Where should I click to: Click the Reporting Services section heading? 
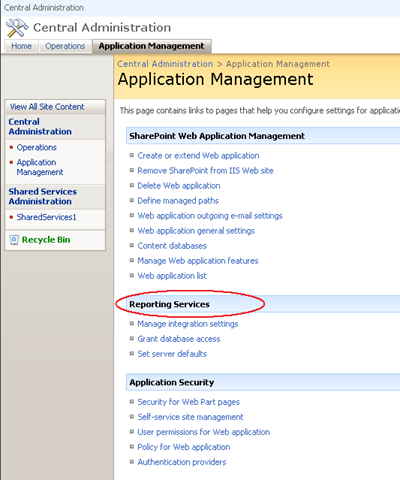pos(169,304)
